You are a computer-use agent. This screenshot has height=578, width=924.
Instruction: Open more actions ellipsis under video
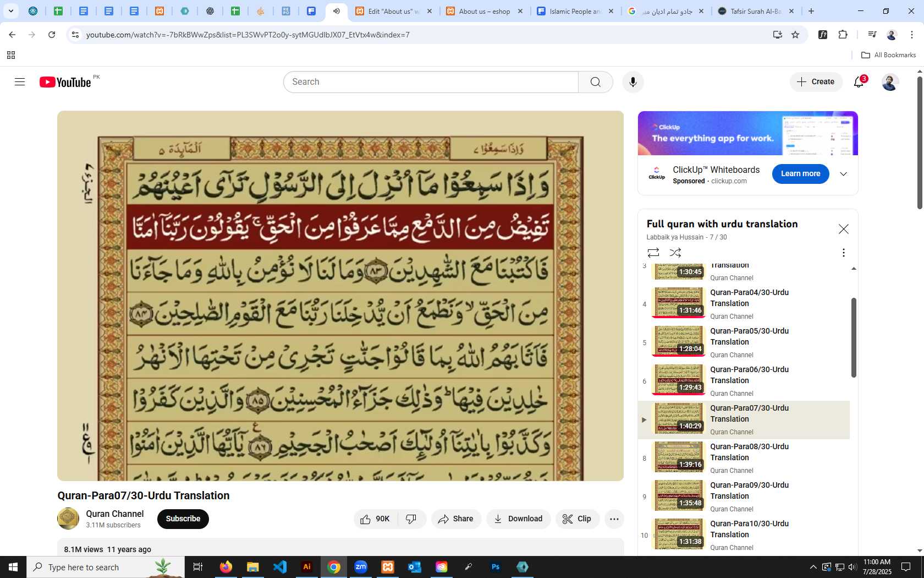click(614, 519)
